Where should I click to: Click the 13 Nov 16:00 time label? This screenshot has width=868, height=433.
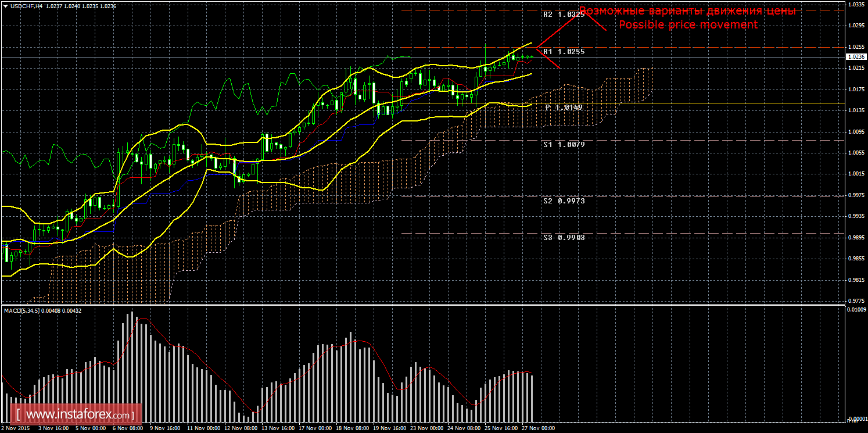pyautogui.click(x=278, y=428)
